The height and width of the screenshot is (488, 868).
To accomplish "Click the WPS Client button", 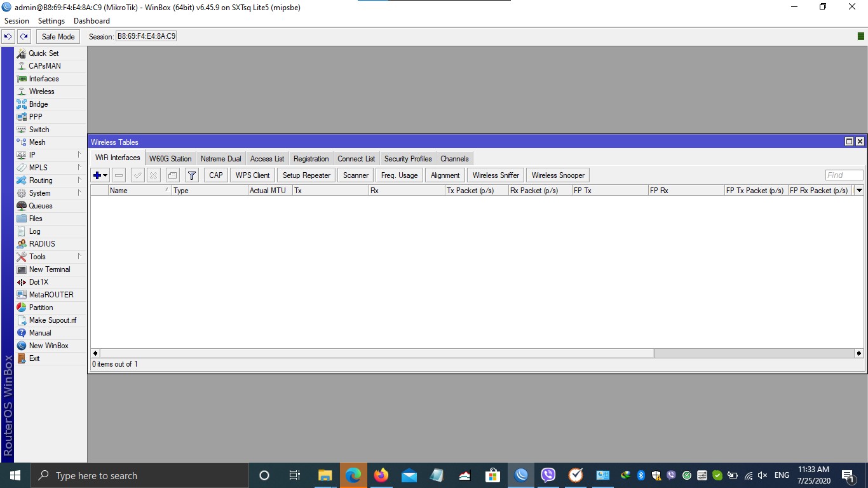I will coord(253,175).
